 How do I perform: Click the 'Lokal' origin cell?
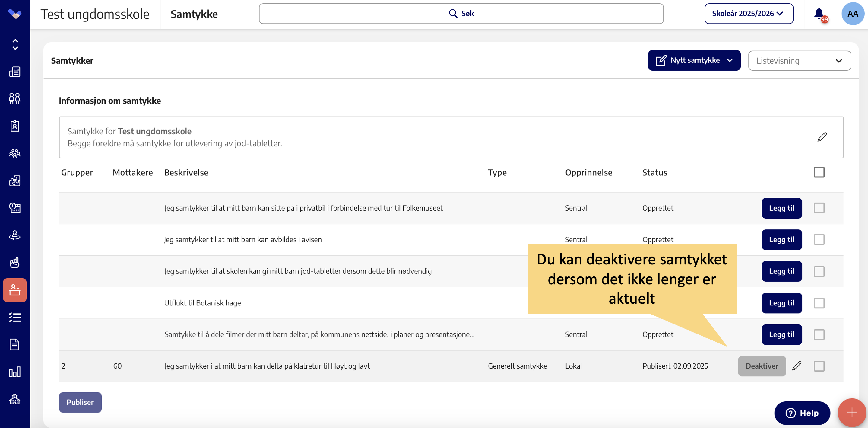[x=574, y=366]
